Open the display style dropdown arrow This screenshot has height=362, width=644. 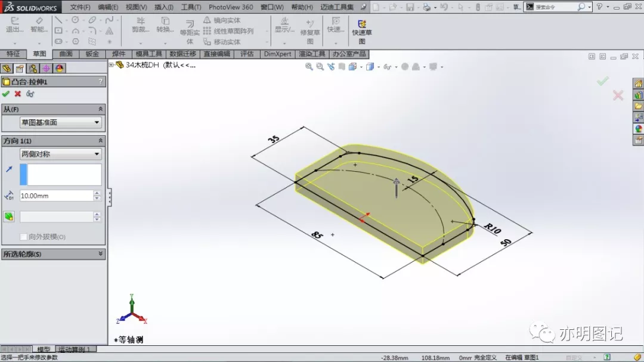(378, 67)
